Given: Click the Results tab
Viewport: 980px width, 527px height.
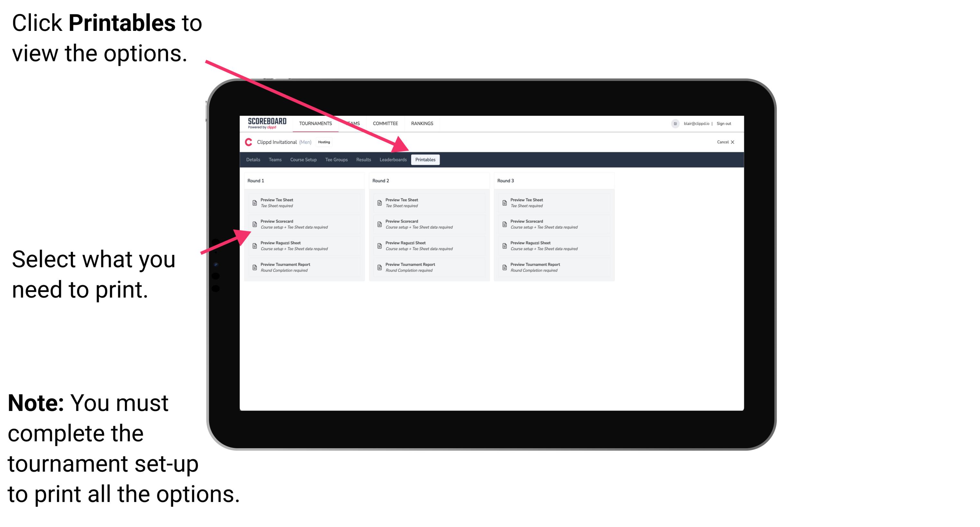Looking at the screenshot, I should (362, 160).
